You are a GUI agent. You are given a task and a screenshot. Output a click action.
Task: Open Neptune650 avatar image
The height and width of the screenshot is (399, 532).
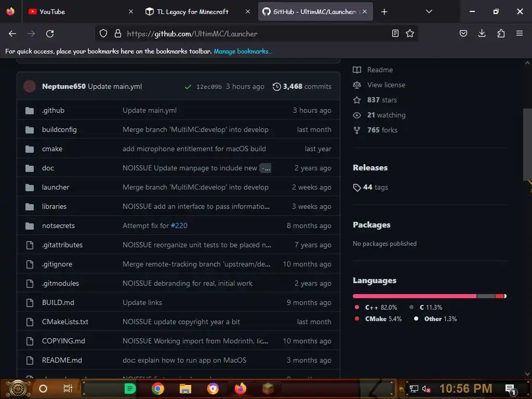30,86
